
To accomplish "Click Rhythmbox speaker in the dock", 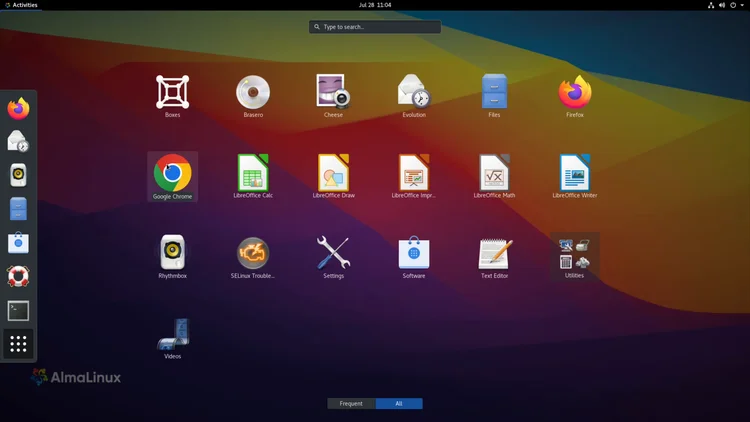I will (x=18, y=175).
